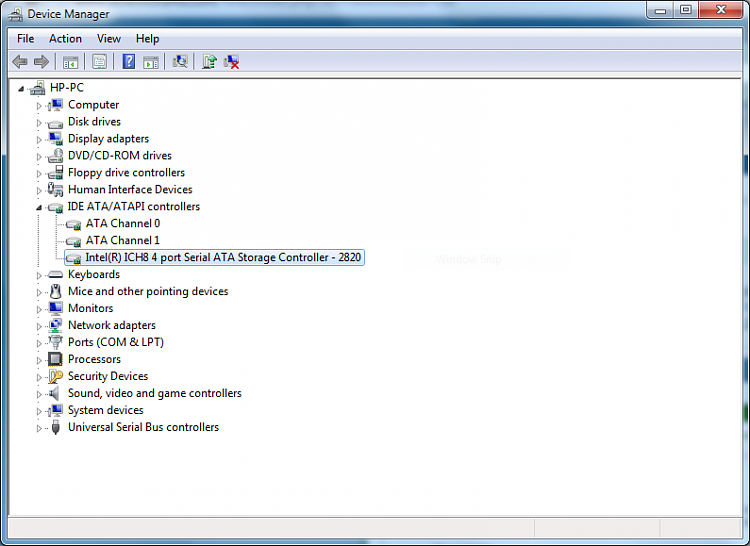Click the Disk drives category icon
The width and height of the screenshot is (750, 546).
point(55,122)
